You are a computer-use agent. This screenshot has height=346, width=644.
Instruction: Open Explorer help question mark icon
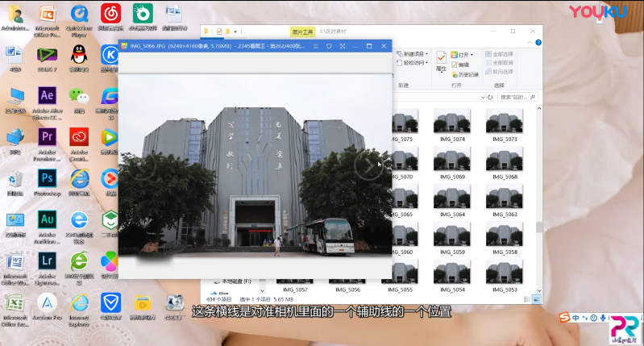coord(538,42)
